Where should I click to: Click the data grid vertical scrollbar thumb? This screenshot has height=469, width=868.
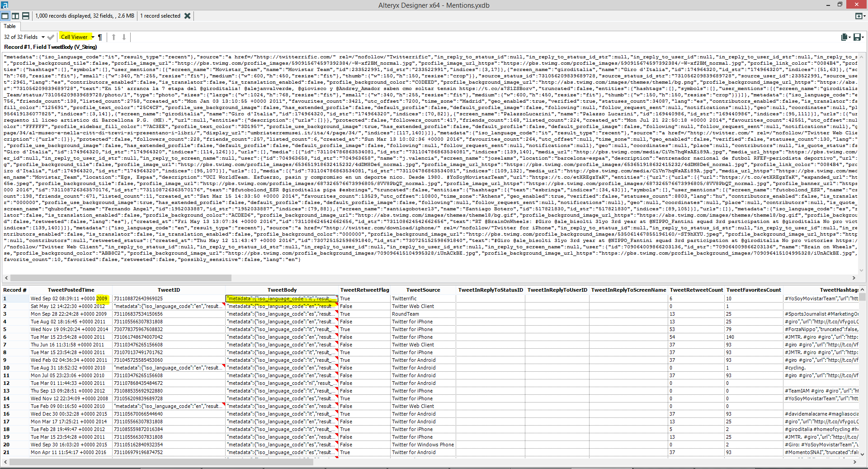[863, 297]
